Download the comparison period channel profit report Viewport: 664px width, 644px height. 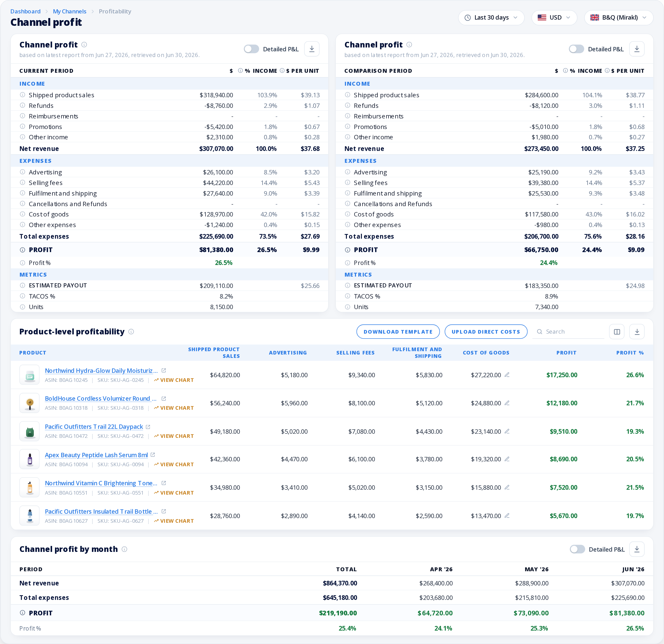click(637, 49)
